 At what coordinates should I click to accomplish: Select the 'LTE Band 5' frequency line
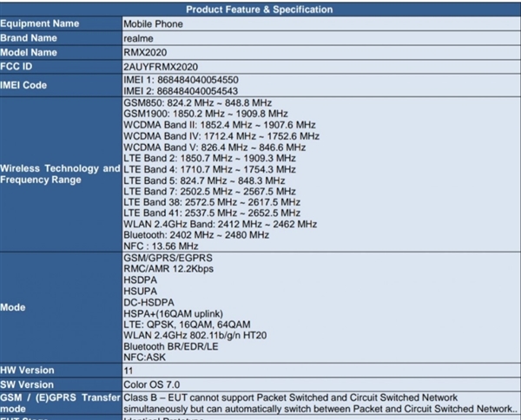tap(204, 180)
